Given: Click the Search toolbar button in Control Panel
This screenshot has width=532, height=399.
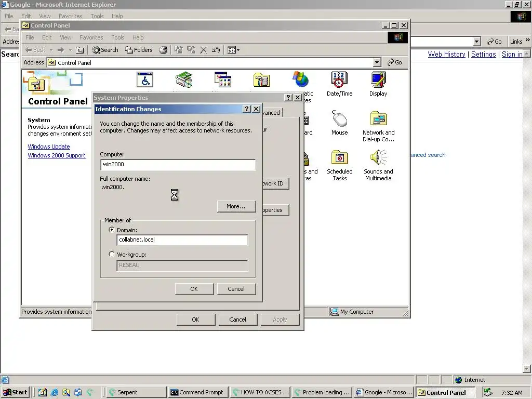Looking at the screenshot, I should click(105, 50).
